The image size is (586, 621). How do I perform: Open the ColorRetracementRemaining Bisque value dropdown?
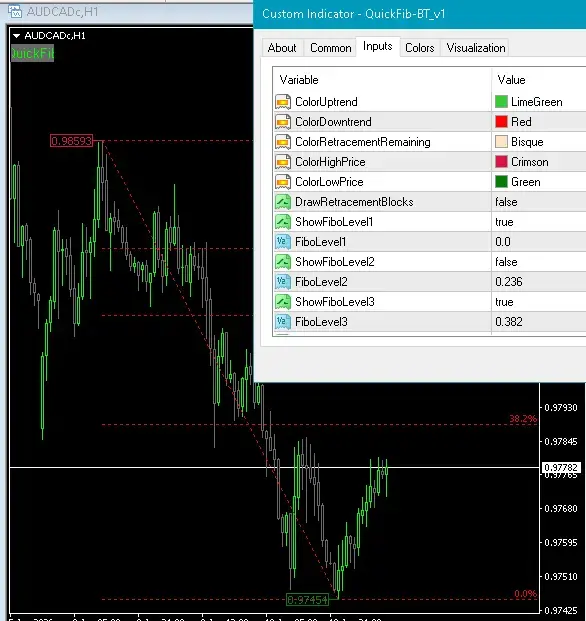pos(538,142)
